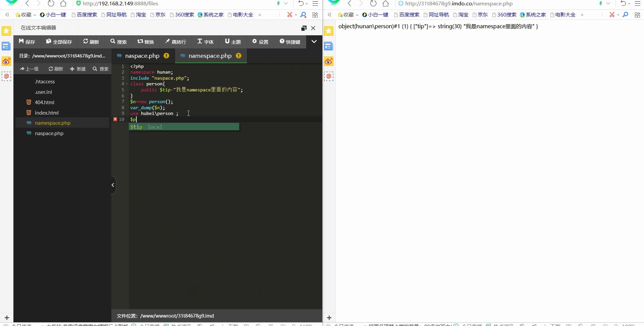The width and height of the screenshot is (644, 326).
Task: Open 主题 theme selector
Action: (233, 42)
